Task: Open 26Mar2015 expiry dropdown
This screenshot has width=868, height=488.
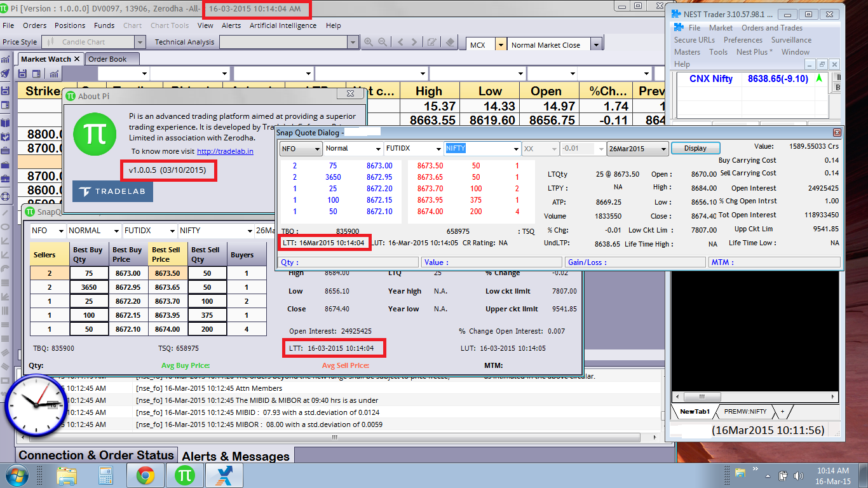Action: 663,149
